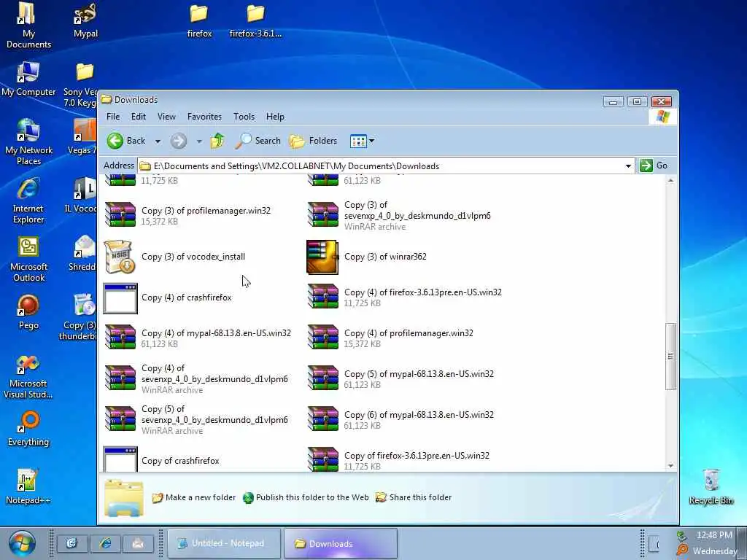Open the Views icon menu
Viewport: 747px width, 560px height.
(x=362, y=141)
